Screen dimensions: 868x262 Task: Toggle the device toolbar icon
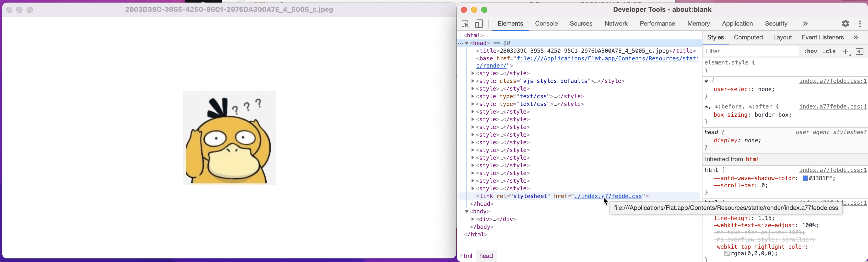pos(479,24)
